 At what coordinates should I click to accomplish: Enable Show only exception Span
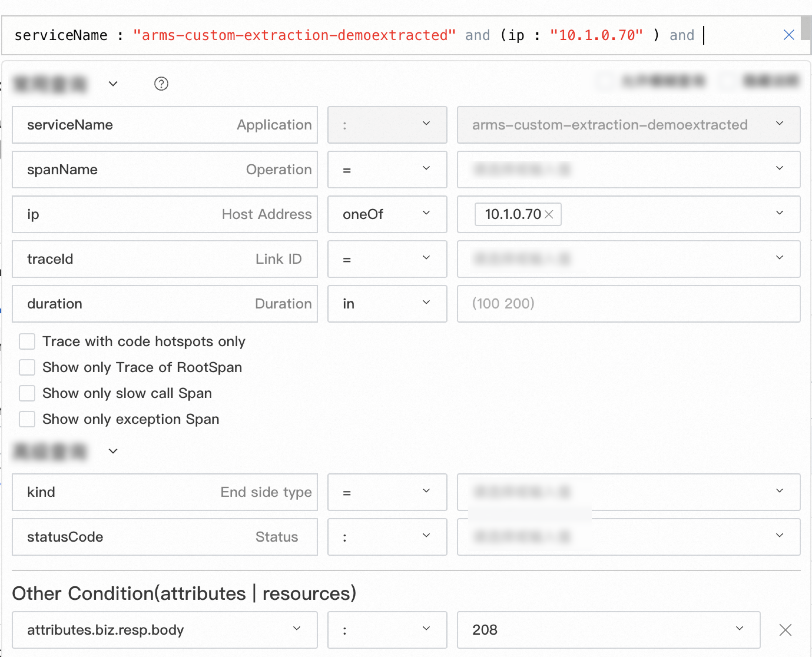click(x=27, y=419)
